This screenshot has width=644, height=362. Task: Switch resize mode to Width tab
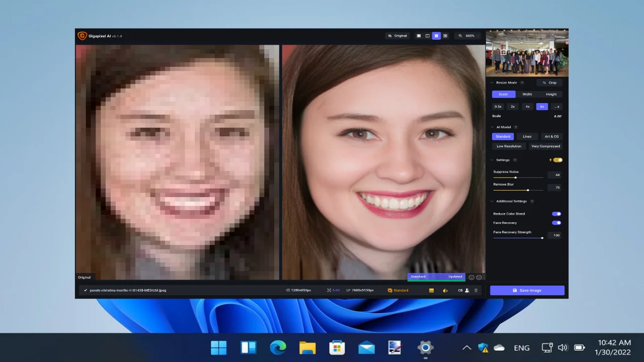click(527, 94)
